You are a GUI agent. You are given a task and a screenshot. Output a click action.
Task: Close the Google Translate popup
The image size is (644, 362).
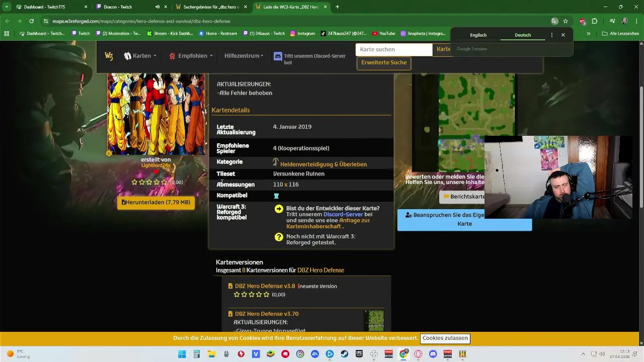click(x=563, y=35)
